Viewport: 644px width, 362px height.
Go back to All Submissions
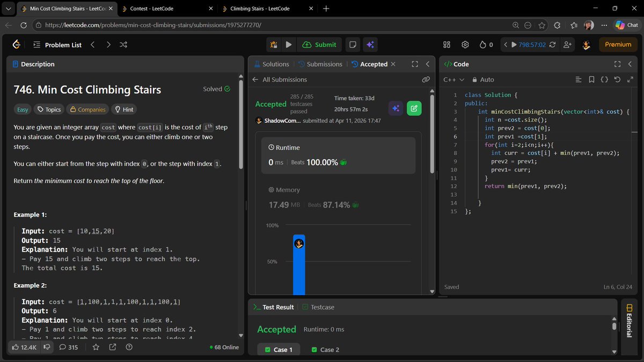(279, 79)
